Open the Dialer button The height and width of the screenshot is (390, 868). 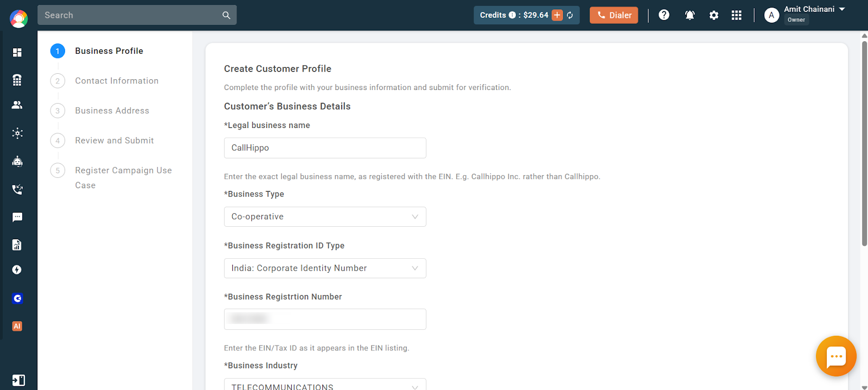[614, 15]
